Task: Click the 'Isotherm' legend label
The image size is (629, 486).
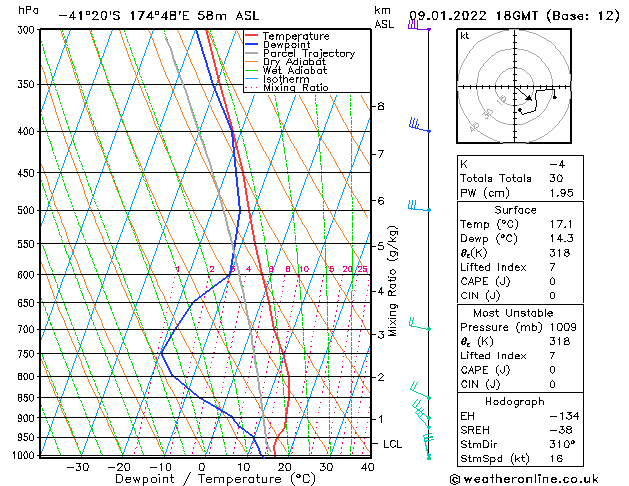Action: pos(286,79)
